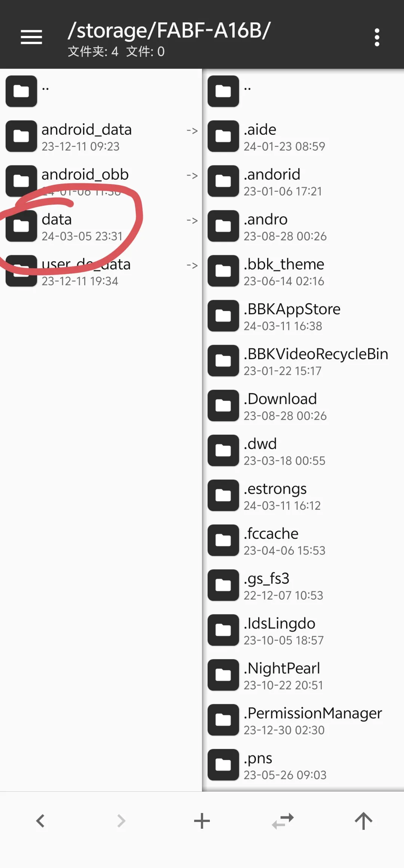Tap the forward arrow in bottom bar

[x=121, y=821]
